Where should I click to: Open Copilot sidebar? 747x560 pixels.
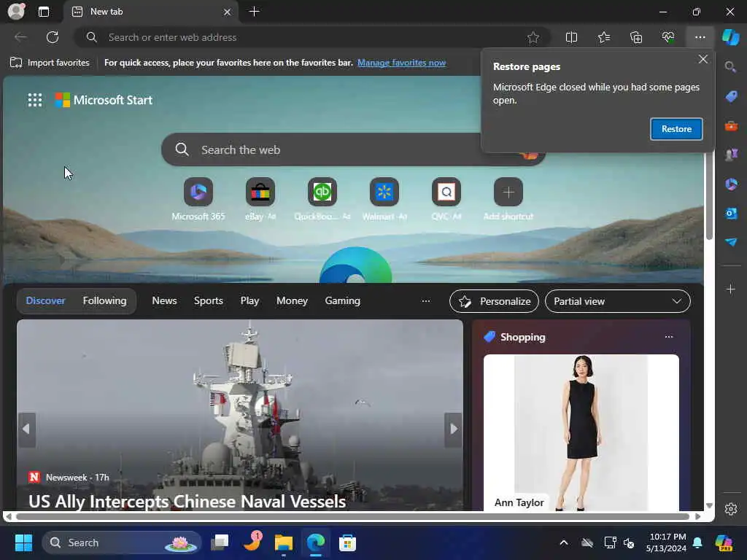coord(730,37)
